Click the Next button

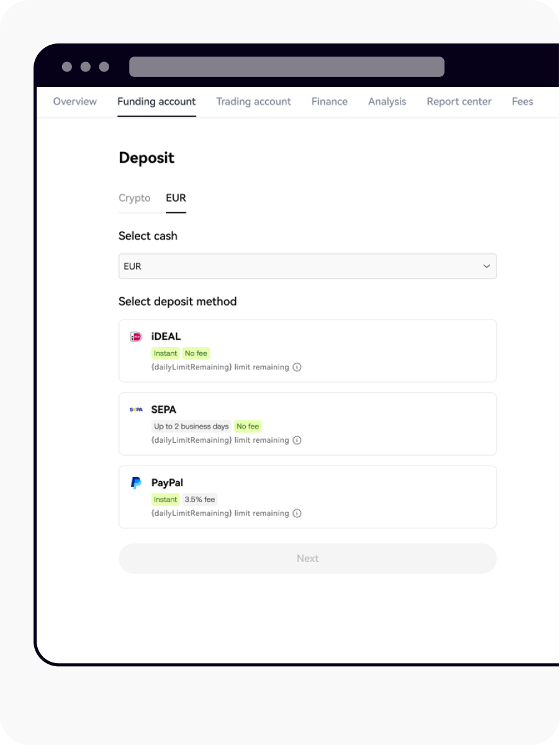tap(307, 558)
